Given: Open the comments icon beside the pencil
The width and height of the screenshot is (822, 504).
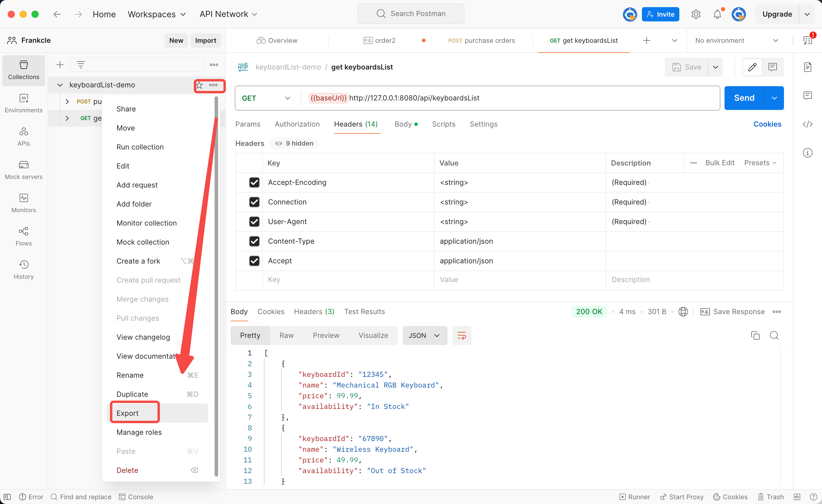Looking at the screenshot, I should 773,67.
